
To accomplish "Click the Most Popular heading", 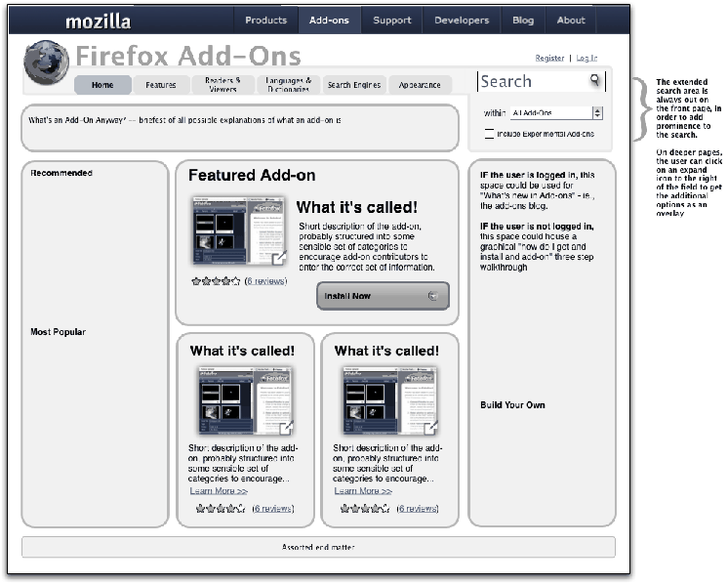I will (58, 332).
